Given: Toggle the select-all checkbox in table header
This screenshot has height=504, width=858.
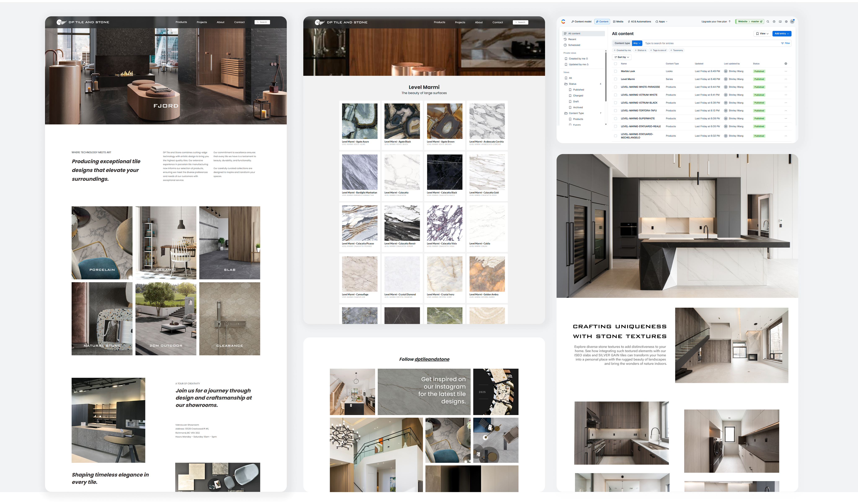Looking at the screenshot, I should click(615, 64).
